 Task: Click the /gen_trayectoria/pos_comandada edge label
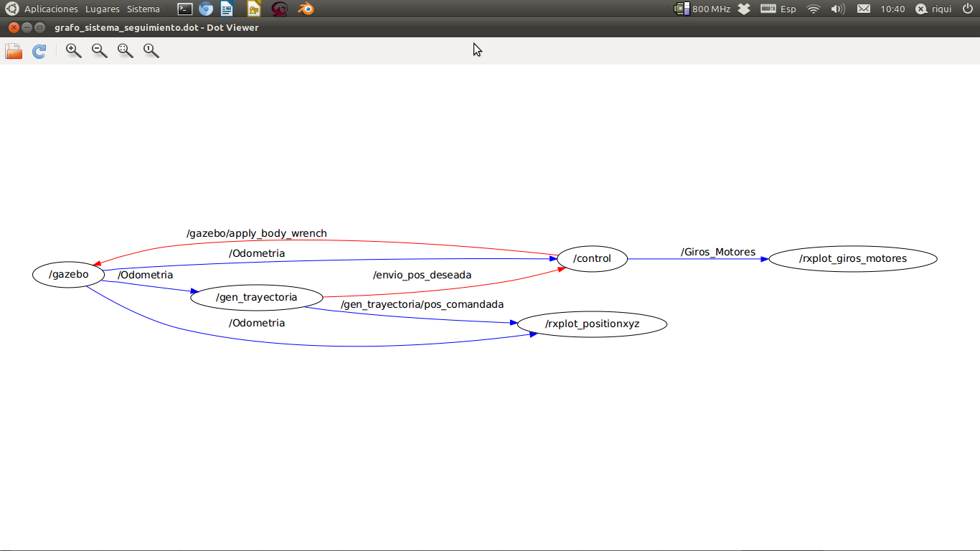422,304
